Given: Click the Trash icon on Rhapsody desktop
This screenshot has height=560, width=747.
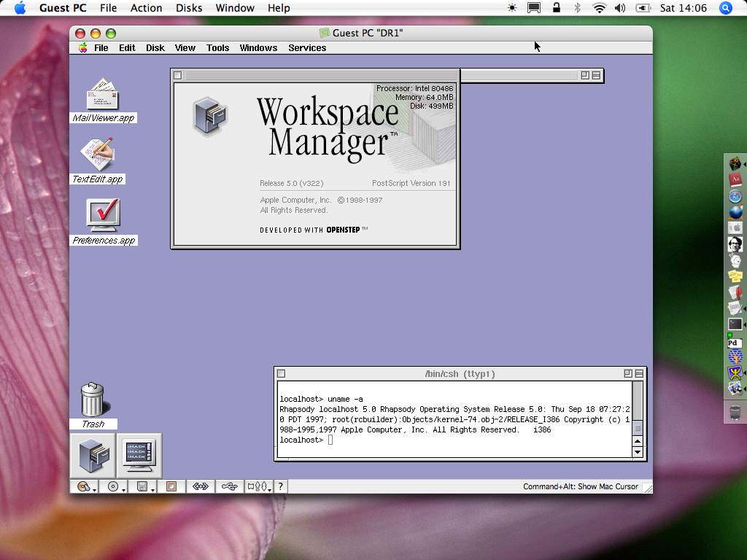Looking at the screenshot, I should tap(93, 400).
